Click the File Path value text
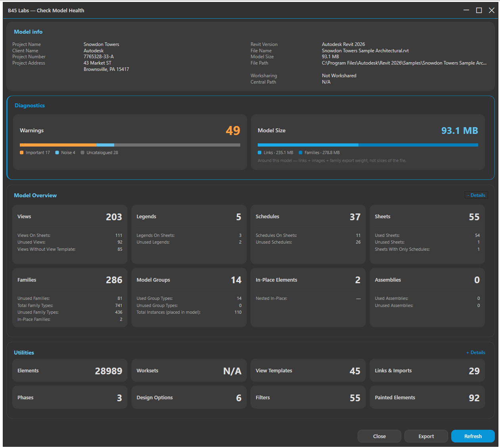The height and width of the screenshot is (448, 500). click(404, 63)
